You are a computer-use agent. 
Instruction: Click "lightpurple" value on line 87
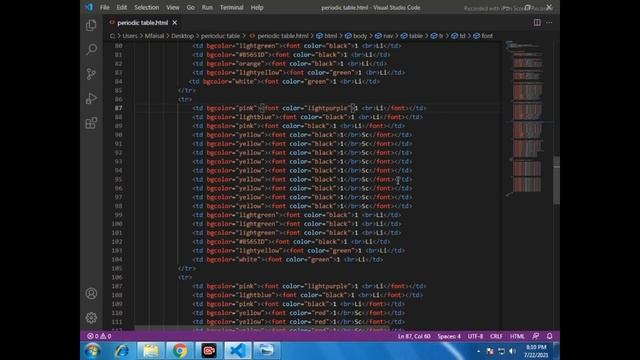pos(328,108)
